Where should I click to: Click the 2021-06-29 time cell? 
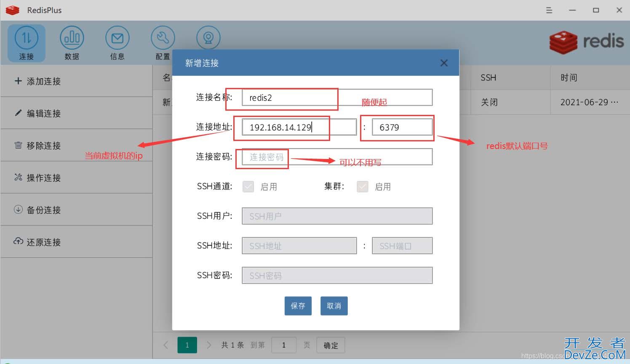[589, 102]
